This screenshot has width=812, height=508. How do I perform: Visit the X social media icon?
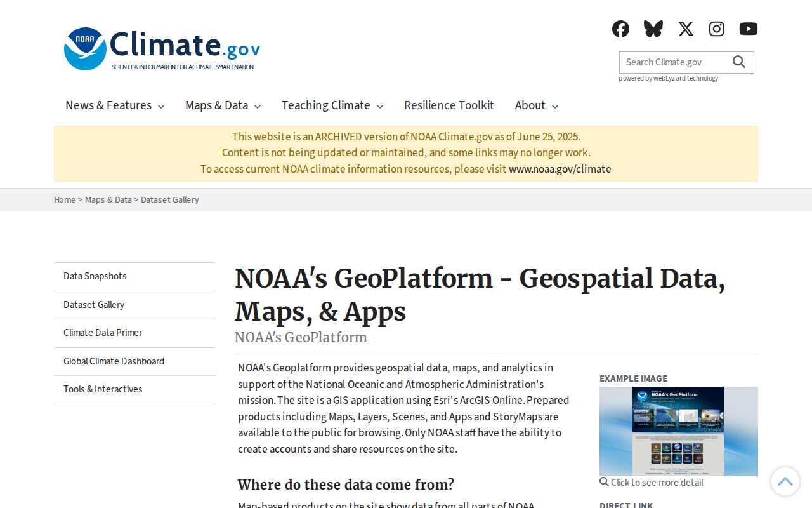point(686,29)
